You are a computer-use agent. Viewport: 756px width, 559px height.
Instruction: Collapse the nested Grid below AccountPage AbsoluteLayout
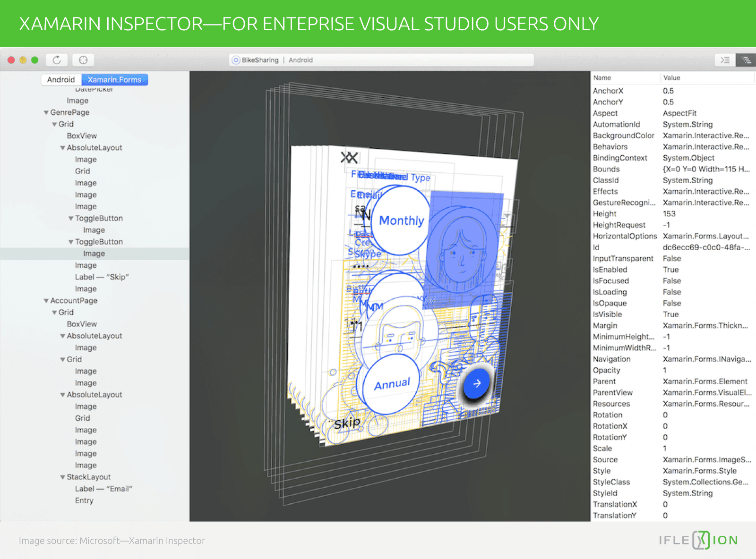point(62,360)
